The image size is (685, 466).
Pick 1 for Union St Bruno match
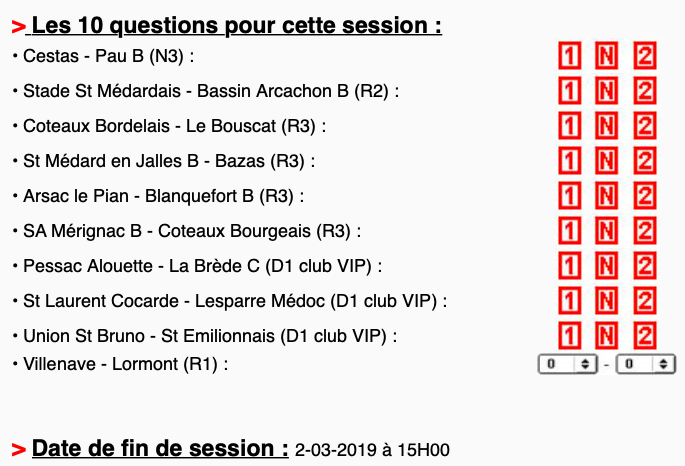[568, 335]
